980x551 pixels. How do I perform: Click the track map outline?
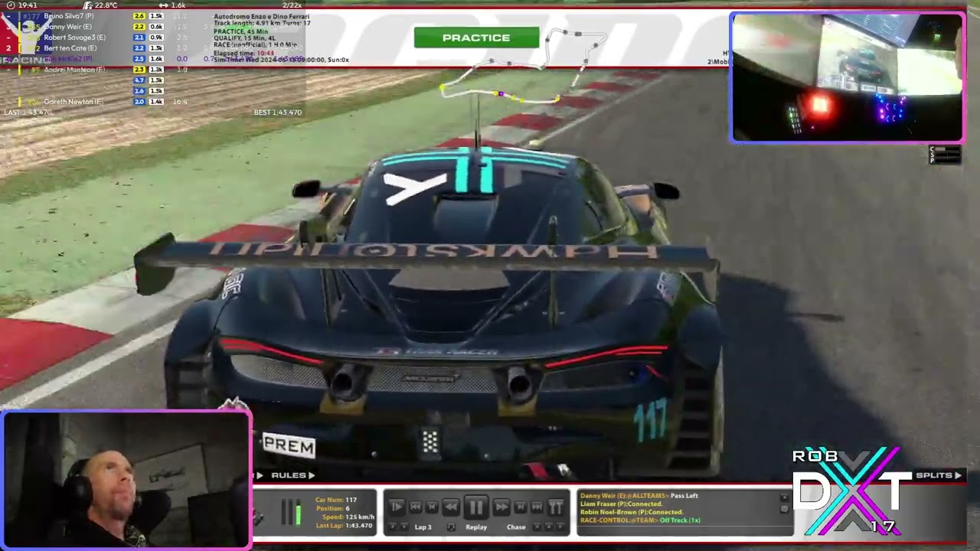pos(523,67)
